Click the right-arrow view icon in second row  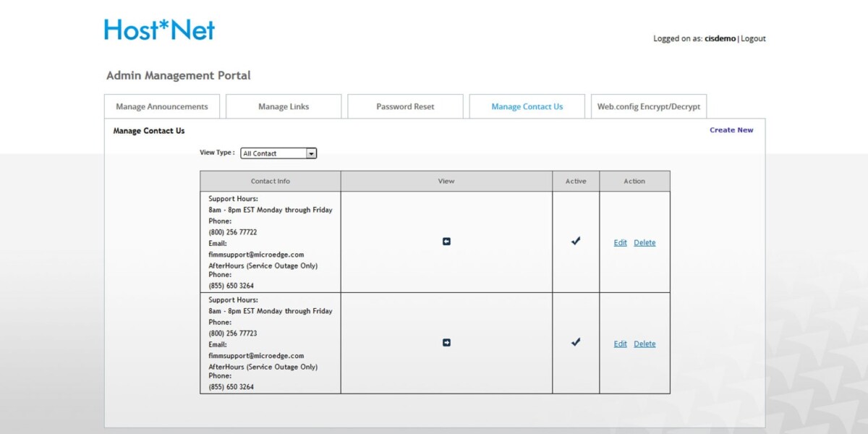(446, 343)
